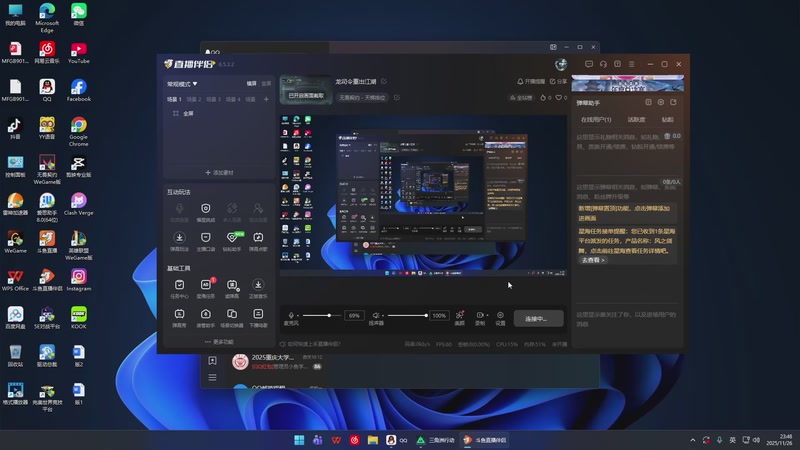This screenshot has width=800, height=450.
Task: Edit the stream title with the pencil icon
Action: (384, 81)
